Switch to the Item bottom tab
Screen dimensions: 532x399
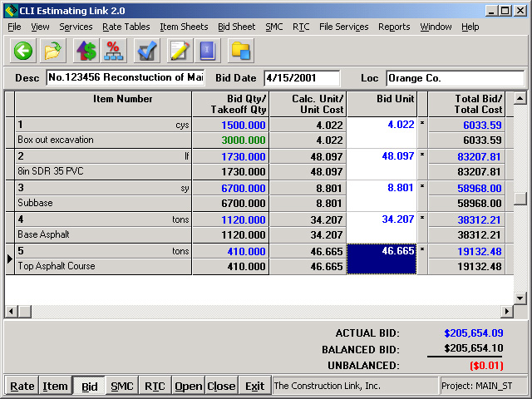tap(56, 386)
